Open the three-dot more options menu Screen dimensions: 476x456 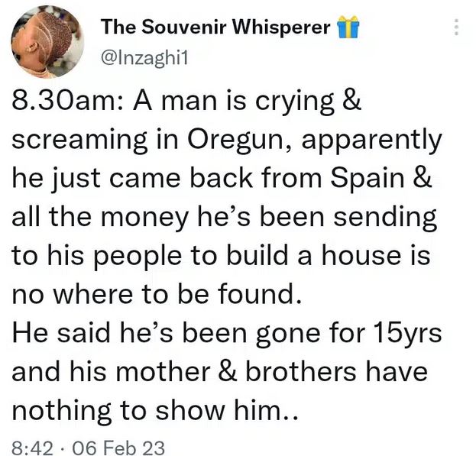click(x=456, y=28)
